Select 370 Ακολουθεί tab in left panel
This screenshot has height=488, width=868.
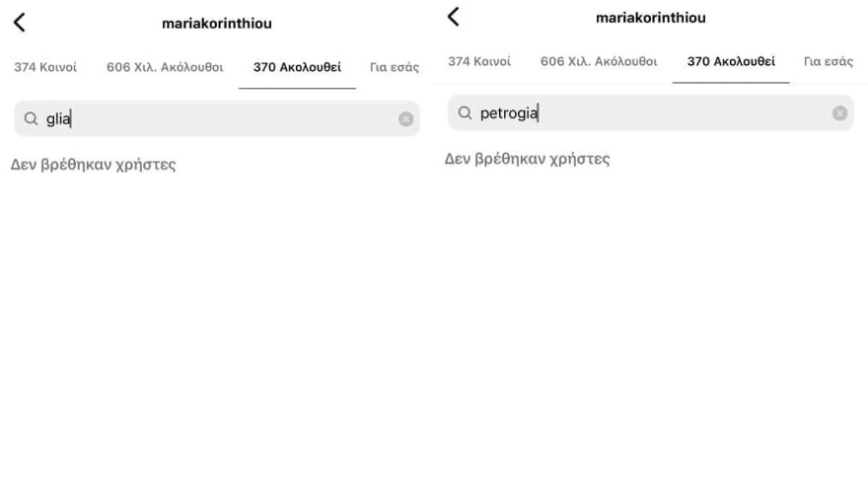coord(297,67)
